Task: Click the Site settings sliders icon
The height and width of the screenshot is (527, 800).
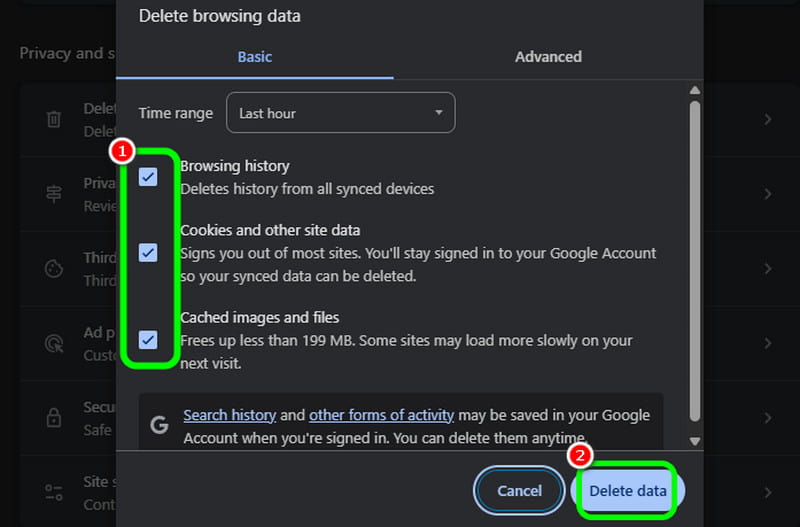Action: click(x=54, y=492)
